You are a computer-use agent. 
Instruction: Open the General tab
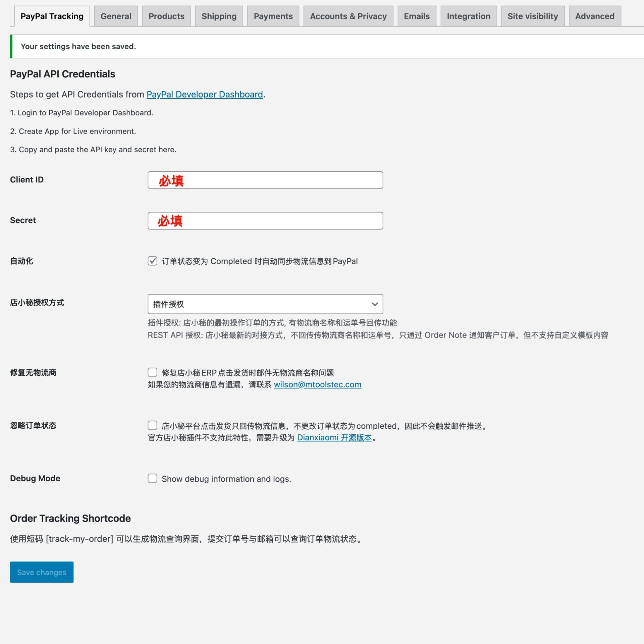pos(116,16)
